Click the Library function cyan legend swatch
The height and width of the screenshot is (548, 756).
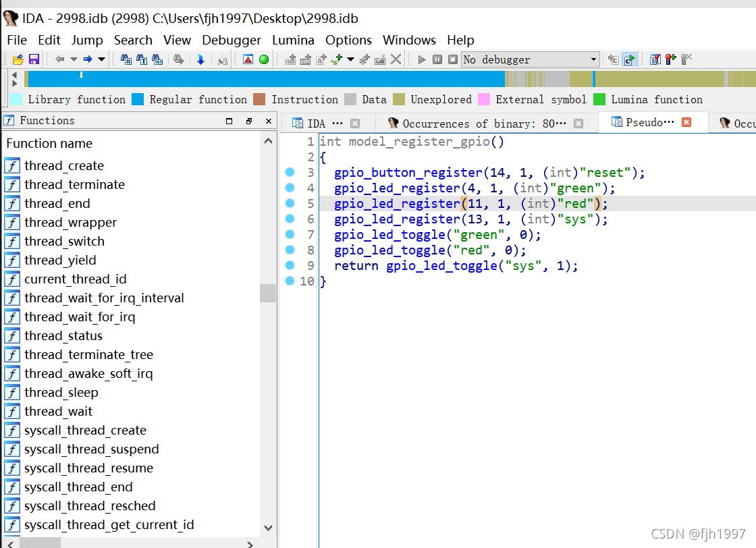tap(16, 99)
